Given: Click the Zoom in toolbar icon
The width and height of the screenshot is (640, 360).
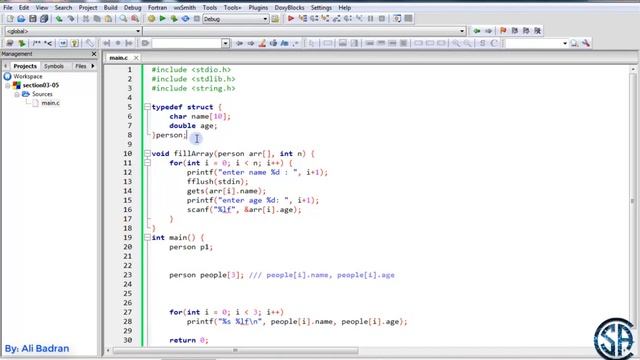Looking at the screenshot, I should [x=456, y=43].
